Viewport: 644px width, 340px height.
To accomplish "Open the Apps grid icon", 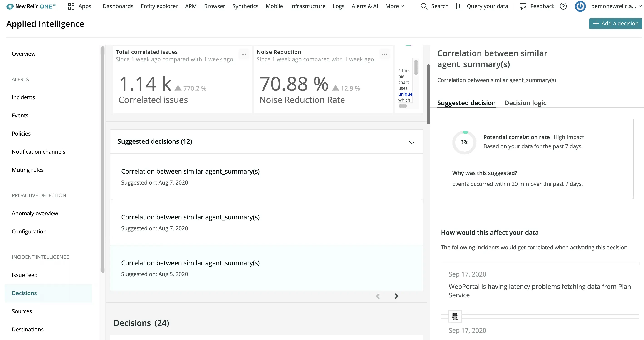I will [x=71, y=6].
